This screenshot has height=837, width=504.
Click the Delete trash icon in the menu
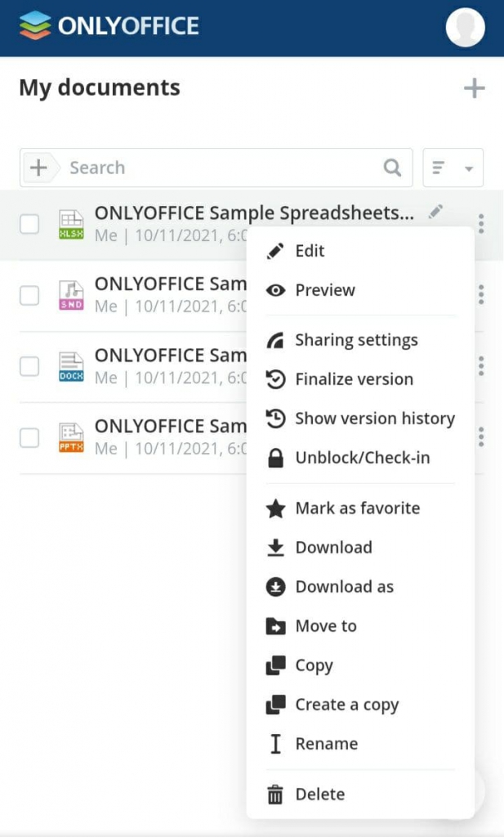(x=274, y=794)
